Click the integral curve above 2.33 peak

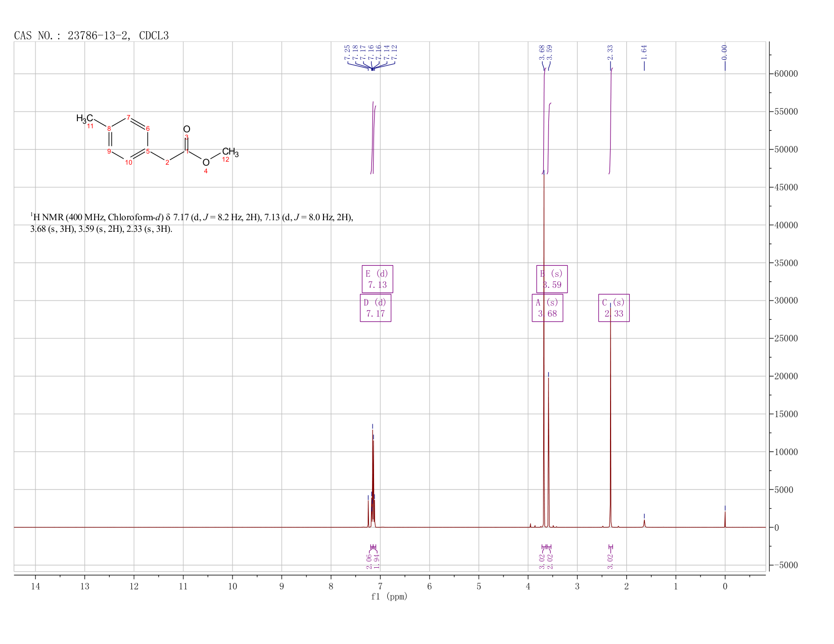point(611,121)
